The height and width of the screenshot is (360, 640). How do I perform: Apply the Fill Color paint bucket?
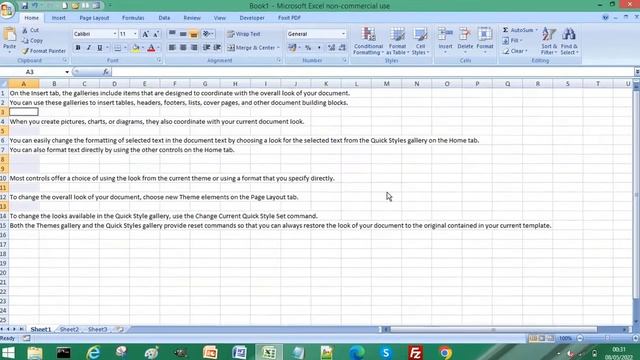pyautogui.click(x=136, y=48)
